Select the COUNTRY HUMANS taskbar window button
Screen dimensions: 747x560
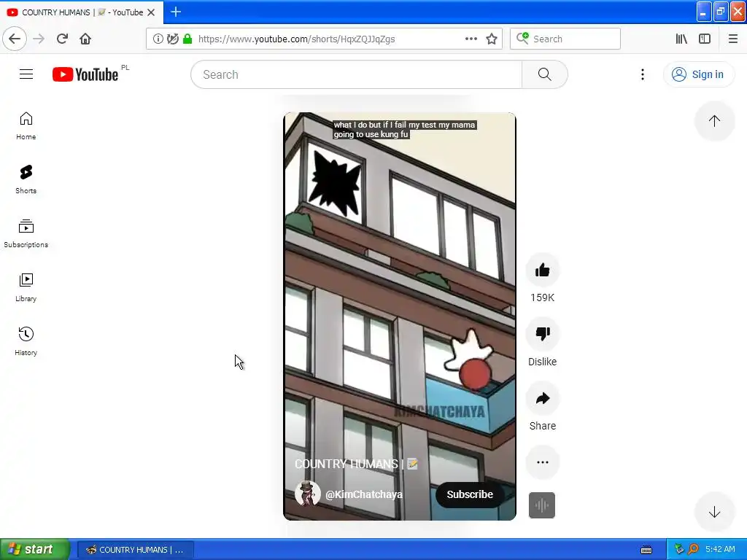[135, 550]
